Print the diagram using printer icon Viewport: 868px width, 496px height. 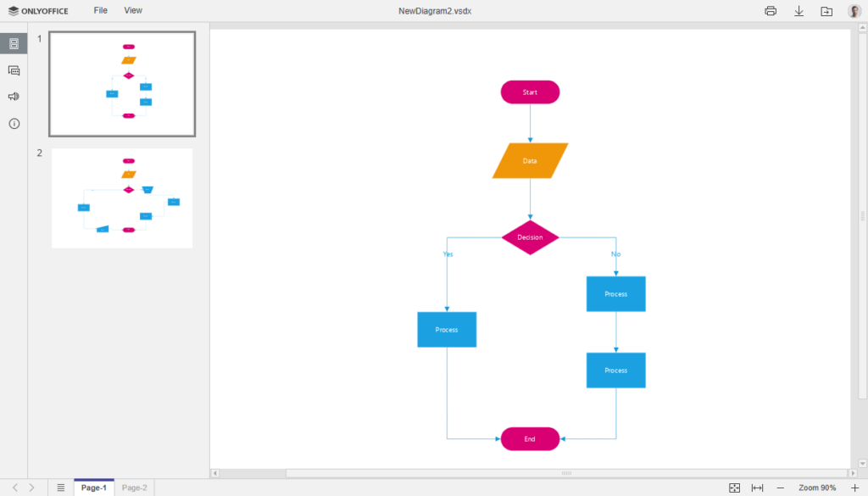pyautogui.click(x=771, y=11)
